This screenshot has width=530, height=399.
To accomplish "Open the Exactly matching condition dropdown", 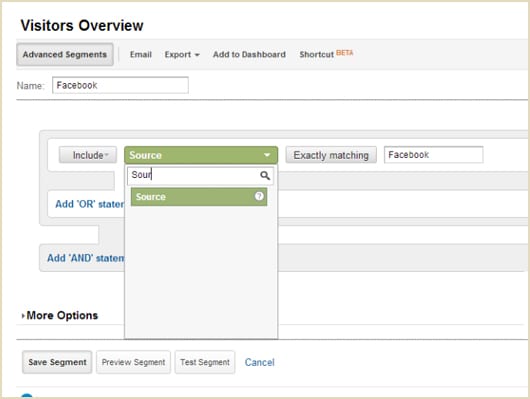I will (331, 155).
